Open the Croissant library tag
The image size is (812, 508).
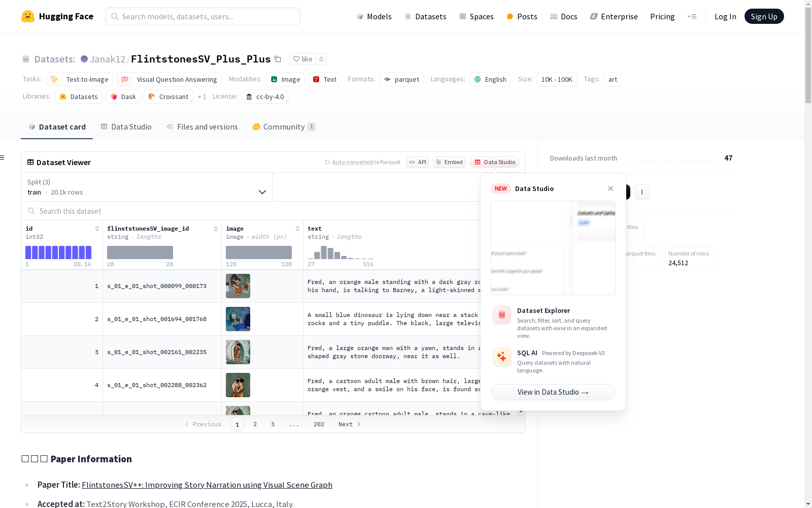click(x=168, y=97)
